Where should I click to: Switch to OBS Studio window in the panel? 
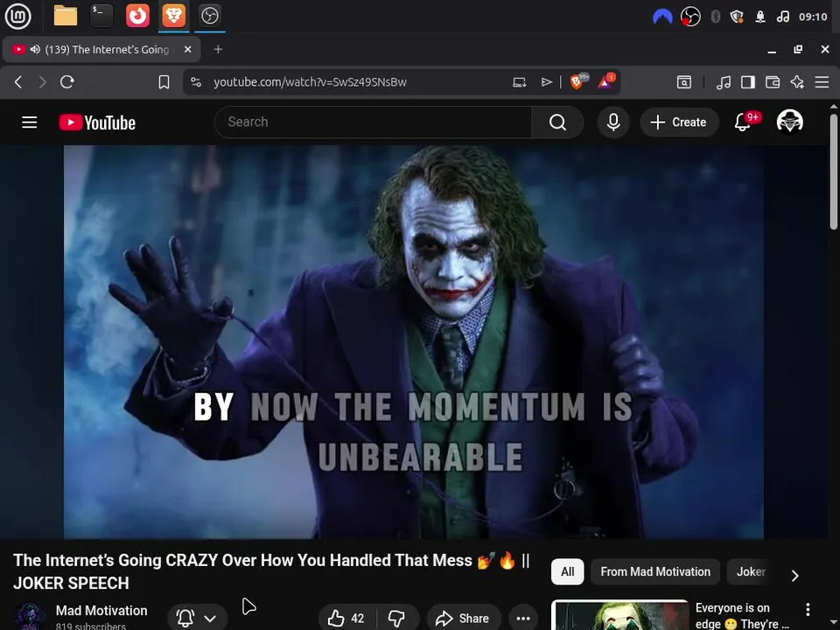(209, 16)
